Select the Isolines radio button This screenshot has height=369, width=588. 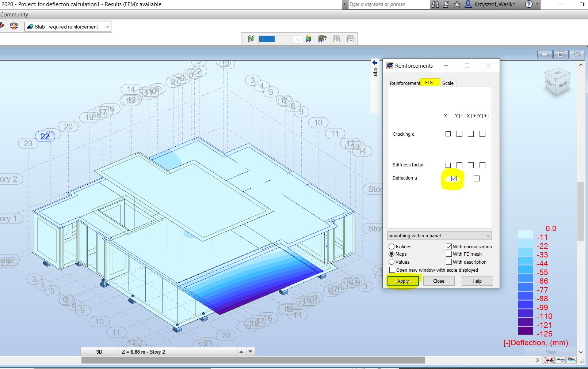(392, 246)
